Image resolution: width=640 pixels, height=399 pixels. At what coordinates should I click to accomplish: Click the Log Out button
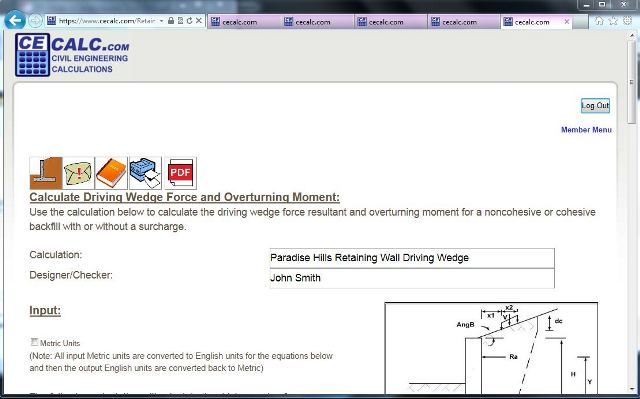click(x=596, y=106)
